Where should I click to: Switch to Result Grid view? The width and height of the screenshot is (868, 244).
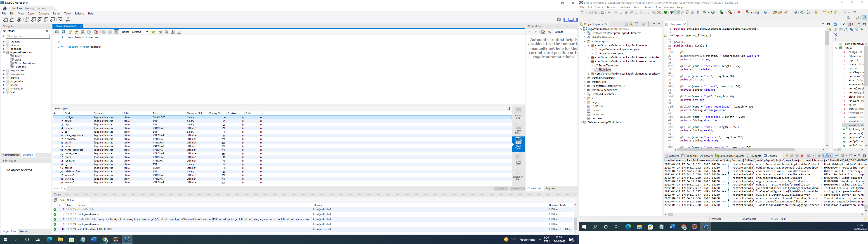(518, 113)
